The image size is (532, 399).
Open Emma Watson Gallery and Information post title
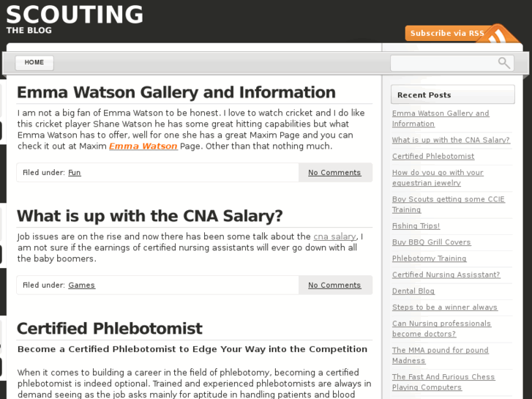click(176, 92)
